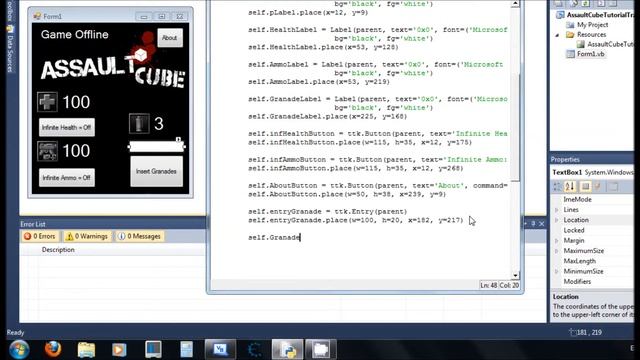Viewport: 640px width, 360px height.
Task: Click the Infinite Health = Off button
Action: [x=67, y=127]
